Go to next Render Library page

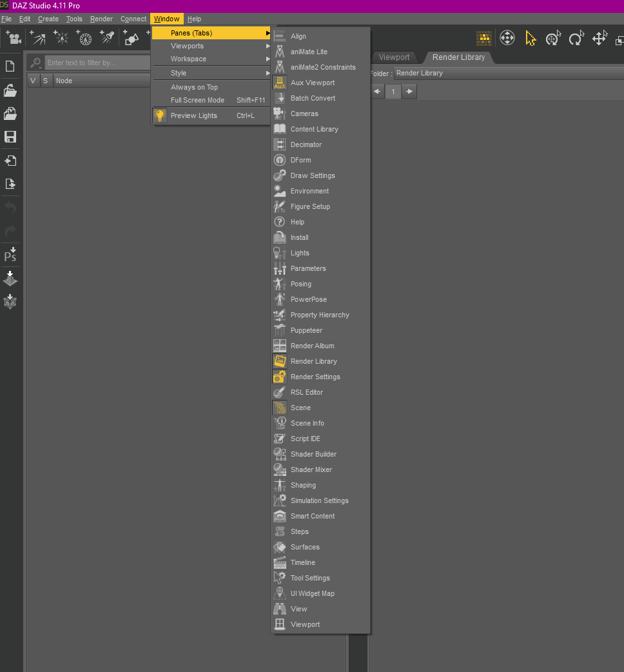pyautogui.click(x=409, y=92)
